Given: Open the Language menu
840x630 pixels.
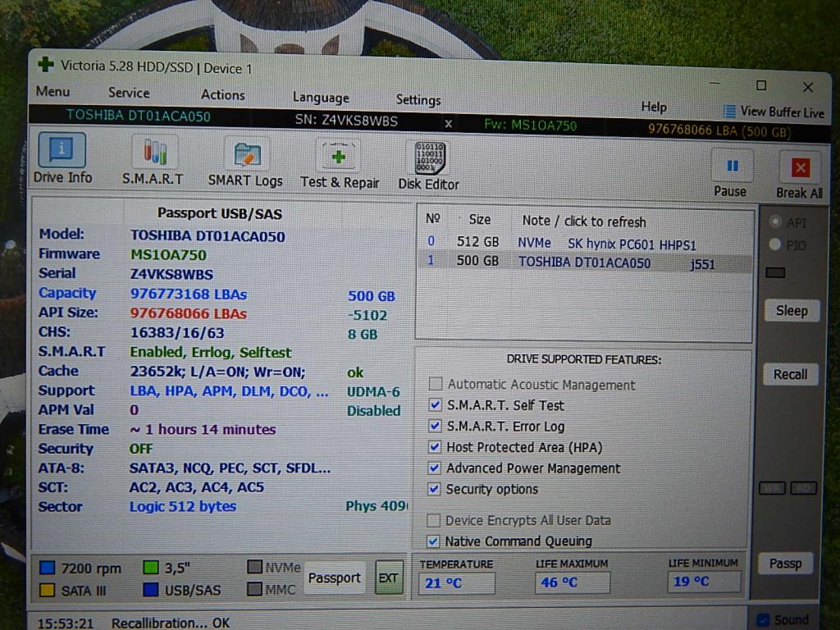Looking at the screenshot, I should point(321,98).
